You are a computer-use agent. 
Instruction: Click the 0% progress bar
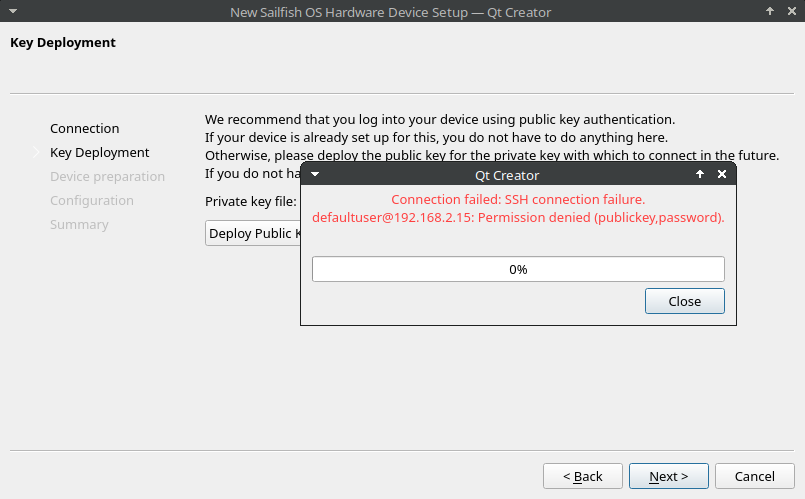click(x=518, y=269)
